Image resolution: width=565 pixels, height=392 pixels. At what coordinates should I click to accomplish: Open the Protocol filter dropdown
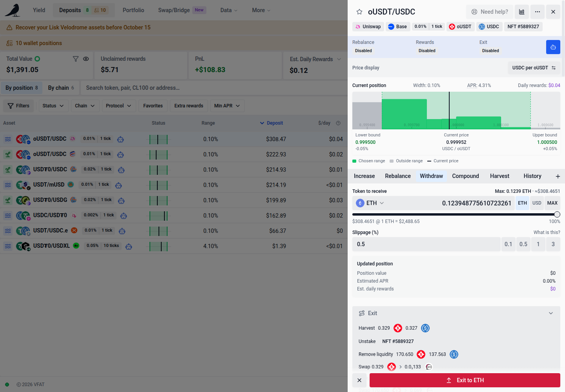click(118, 106)
